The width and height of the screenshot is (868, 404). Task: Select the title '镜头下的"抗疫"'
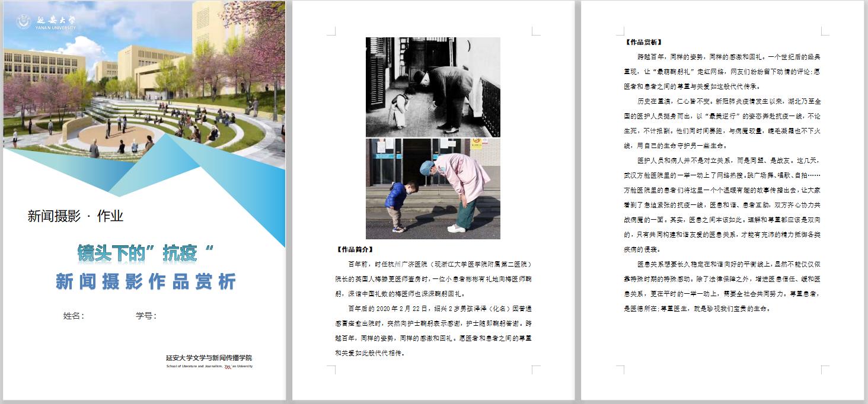tap(145, 253)
